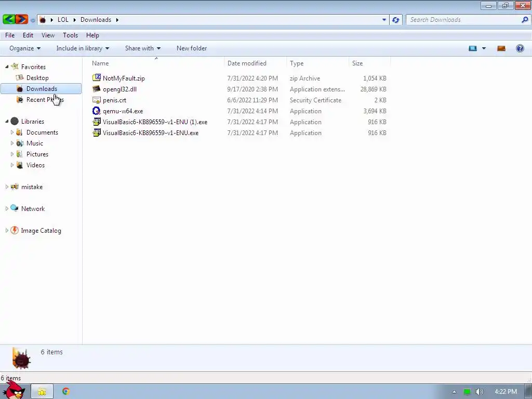Open the View menu

(x=48, y=35)
